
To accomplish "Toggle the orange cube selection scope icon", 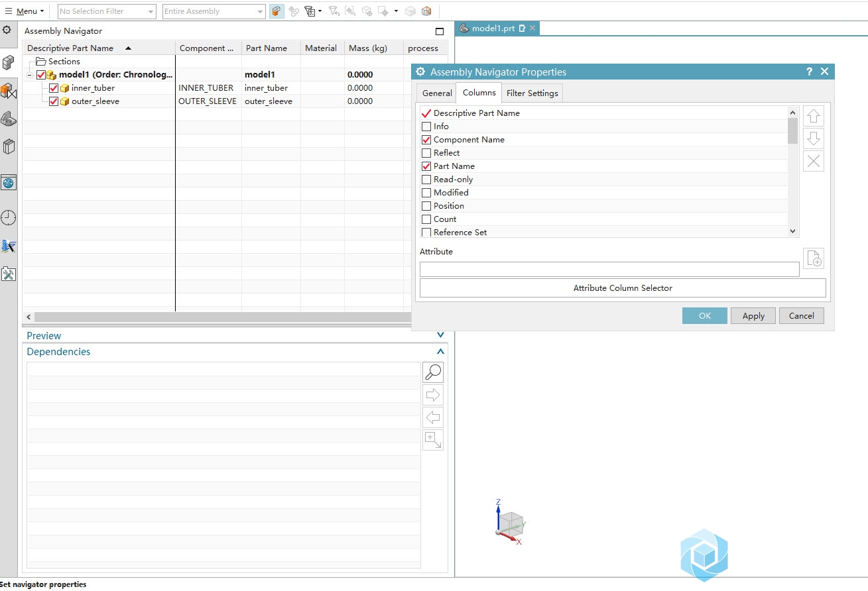I will 277,11.
